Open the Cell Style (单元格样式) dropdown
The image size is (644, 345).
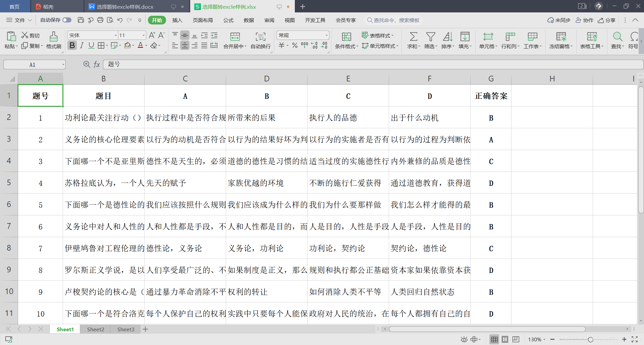click(380, 46)
